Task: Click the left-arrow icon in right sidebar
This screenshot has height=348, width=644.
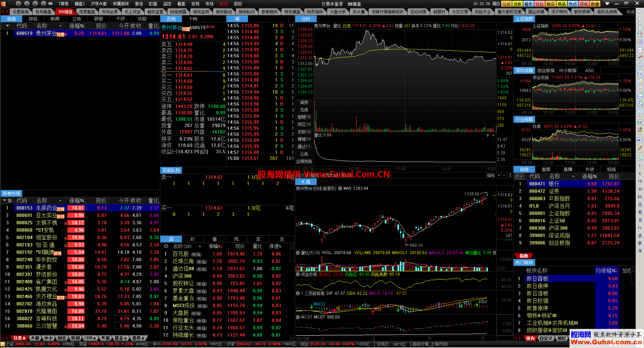Action: point(640,12)
